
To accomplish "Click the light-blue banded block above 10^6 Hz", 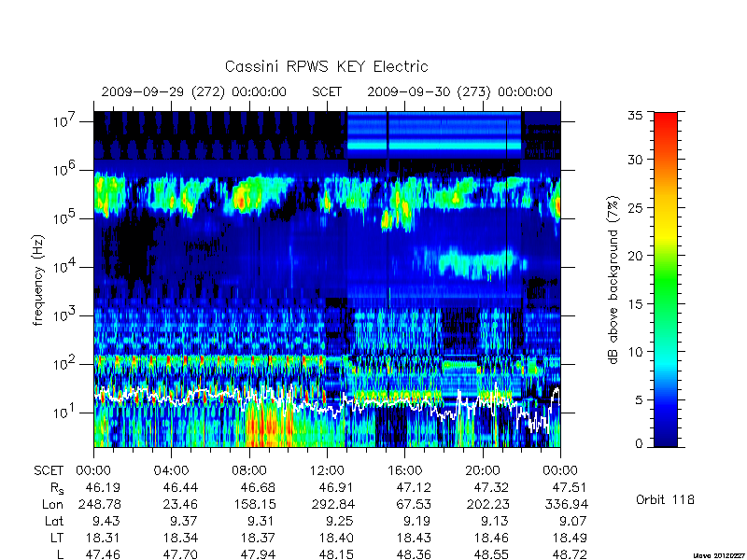I will pyautogui.click(x=434, y=135).
